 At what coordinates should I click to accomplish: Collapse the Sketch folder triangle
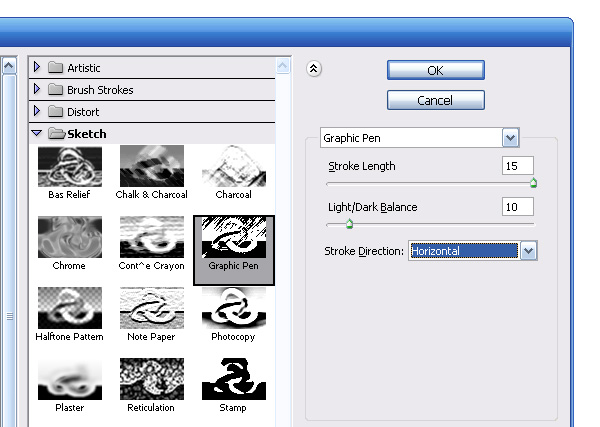coord(37,133)
